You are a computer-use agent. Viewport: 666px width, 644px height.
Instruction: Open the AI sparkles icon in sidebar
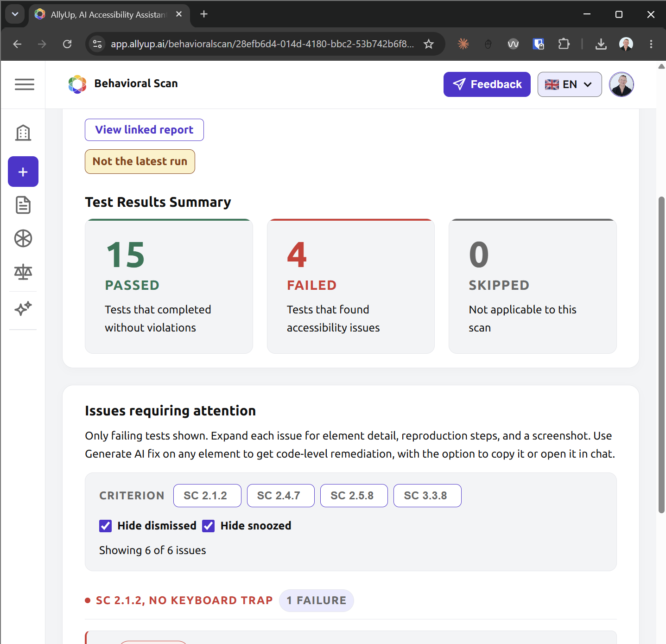tap(23, 308)
